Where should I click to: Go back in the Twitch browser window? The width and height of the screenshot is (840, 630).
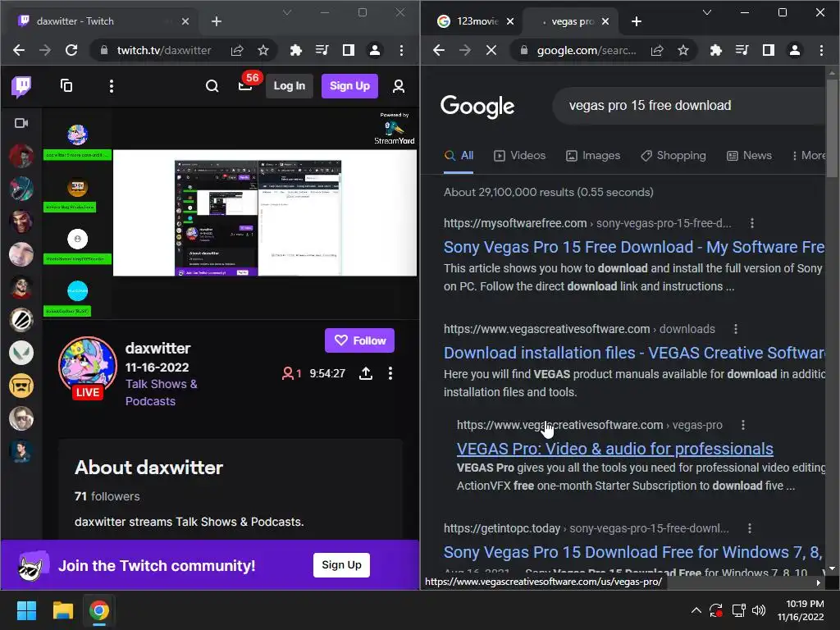19,50
